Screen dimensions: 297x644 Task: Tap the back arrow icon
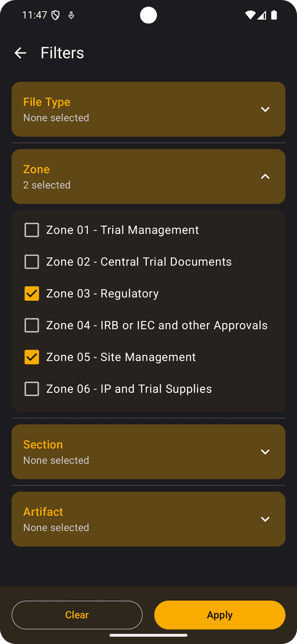(20, 53)
